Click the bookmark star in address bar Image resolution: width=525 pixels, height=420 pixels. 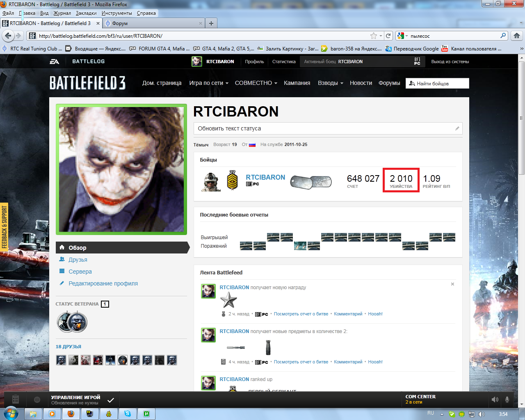coord(373,36)
